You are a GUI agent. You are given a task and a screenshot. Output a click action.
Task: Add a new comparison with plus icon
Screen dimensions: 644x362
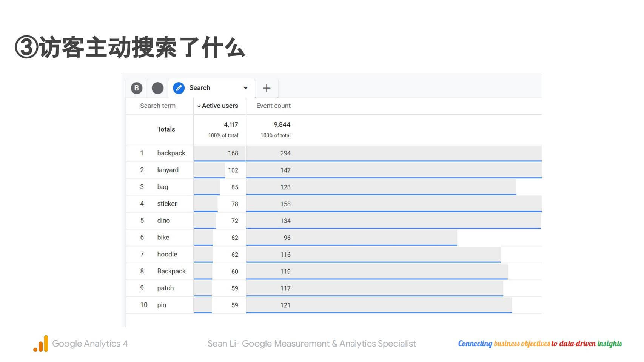pyautogui.click(x=267, y=88)
